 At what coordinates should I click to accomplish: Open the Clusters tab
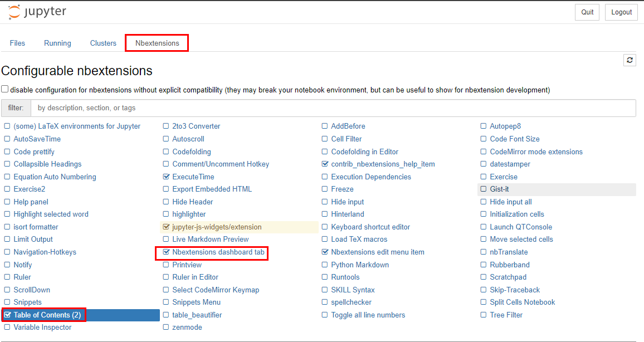point(103,43)
